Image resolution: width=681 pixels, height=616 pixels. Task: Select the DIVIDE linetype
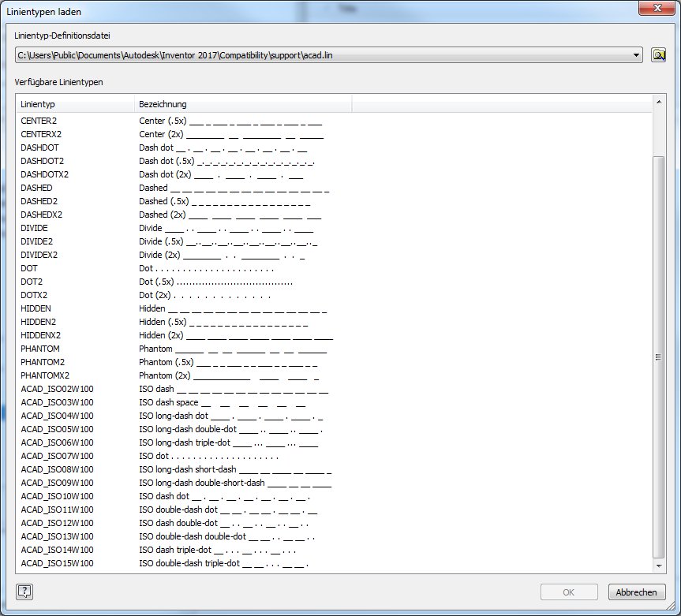[x=34, y=228]
